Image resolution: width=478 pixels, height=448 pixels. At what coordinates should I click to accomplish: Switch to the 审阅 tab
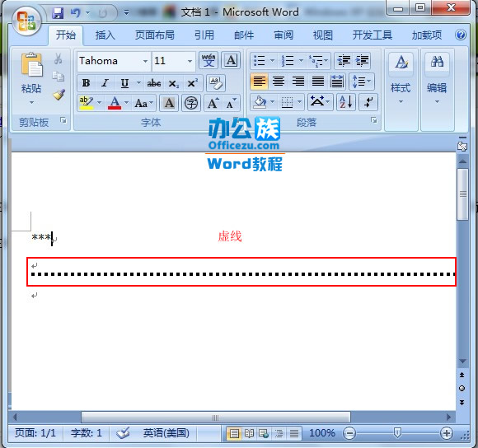tap(284, 35)
